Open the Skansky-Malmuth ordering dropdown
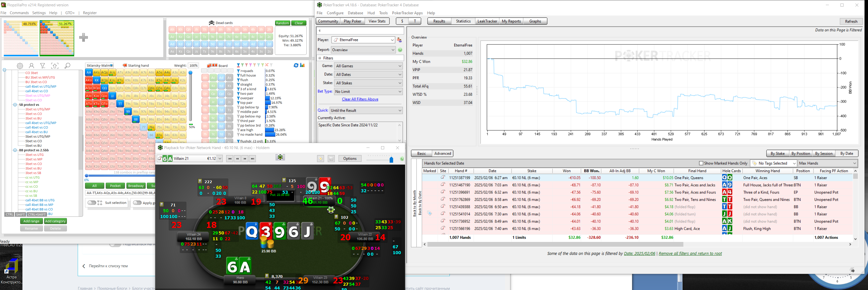Viewport: 868px width, 290px height. (99, 65)
